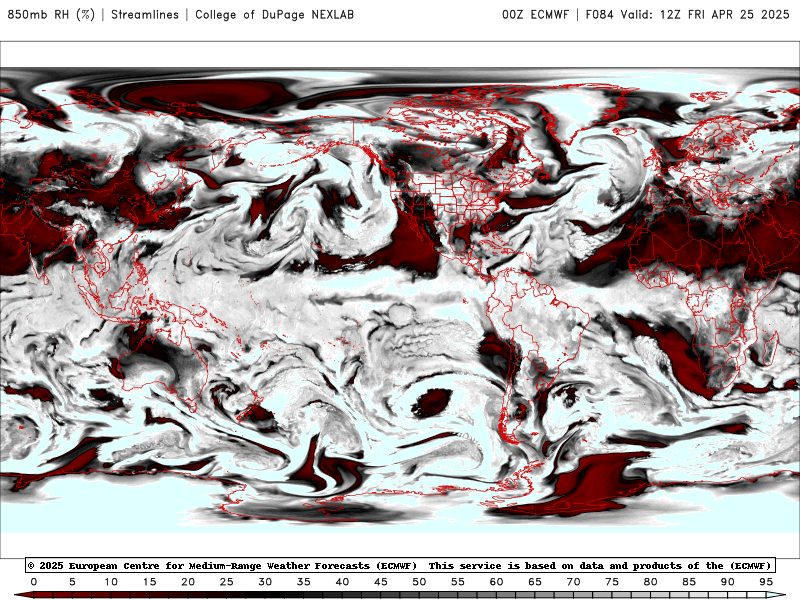Click the "5" label on the RH colorbar
This screenshot has width=800, height=600.
(72, 582)
